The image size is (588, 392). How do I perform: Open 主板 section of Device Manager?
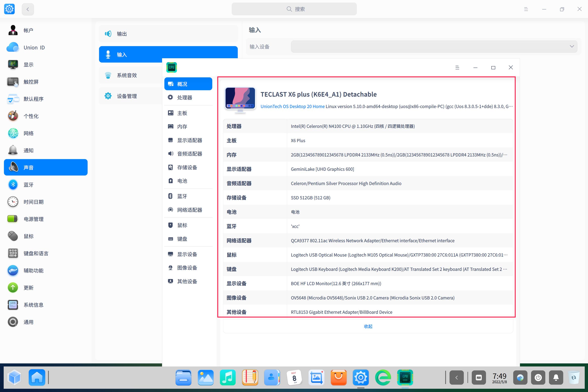(182, 113)
